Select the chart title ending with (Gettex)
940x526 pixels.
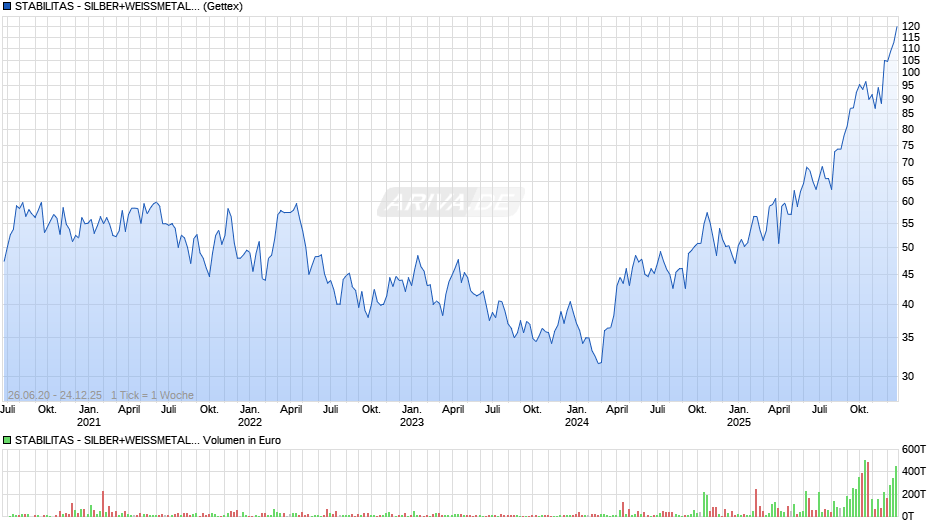129,7
